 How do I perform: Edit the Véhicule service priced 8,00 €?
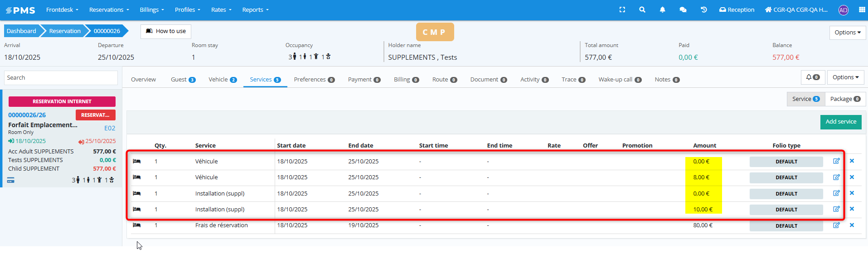836,177
